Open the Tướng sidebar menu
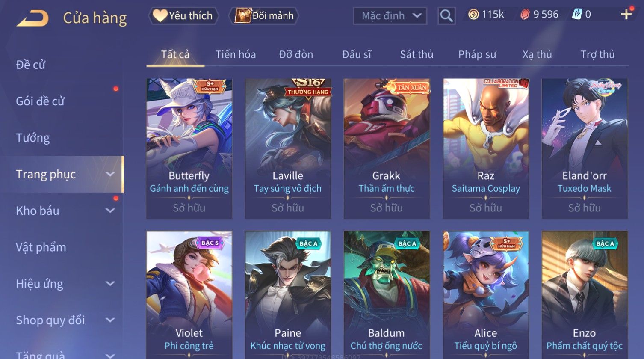Screen dimensions: 644x359 point(33,138)
